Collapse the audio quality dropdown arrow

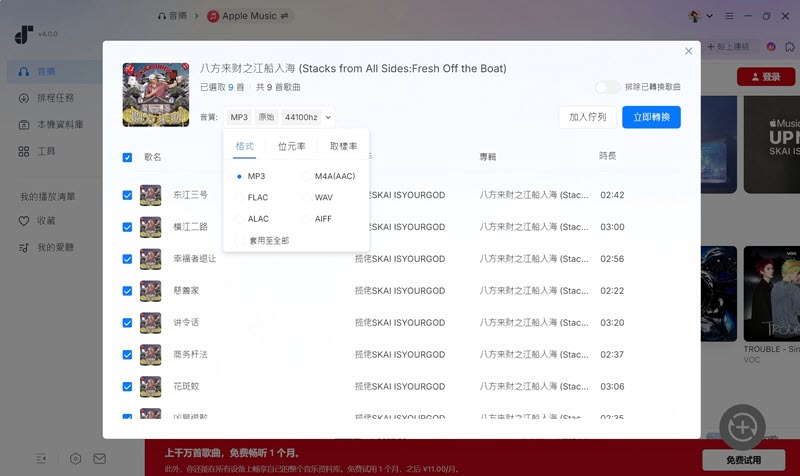click(329, 117)
